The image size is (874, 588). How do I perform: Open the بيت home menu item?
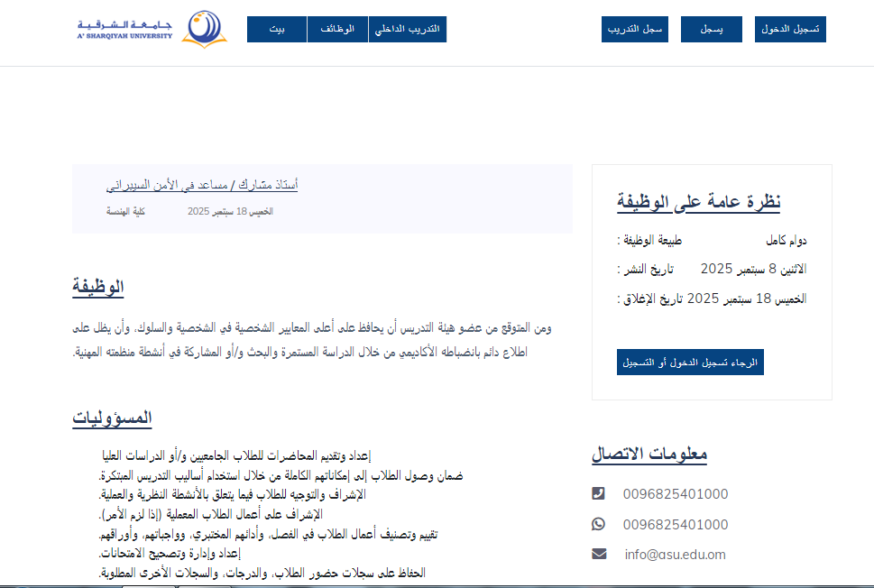[277, 29]
